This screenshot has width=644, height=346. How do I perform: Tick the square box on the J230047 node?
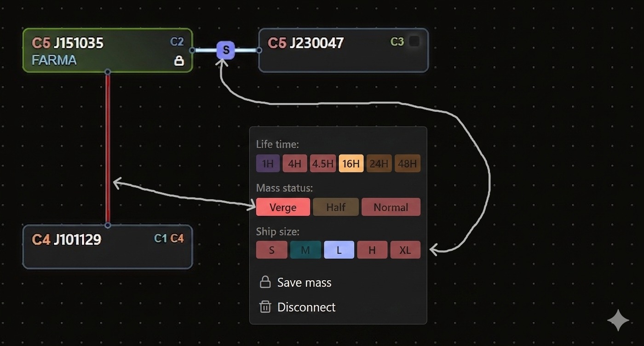(x=414, y=41)
